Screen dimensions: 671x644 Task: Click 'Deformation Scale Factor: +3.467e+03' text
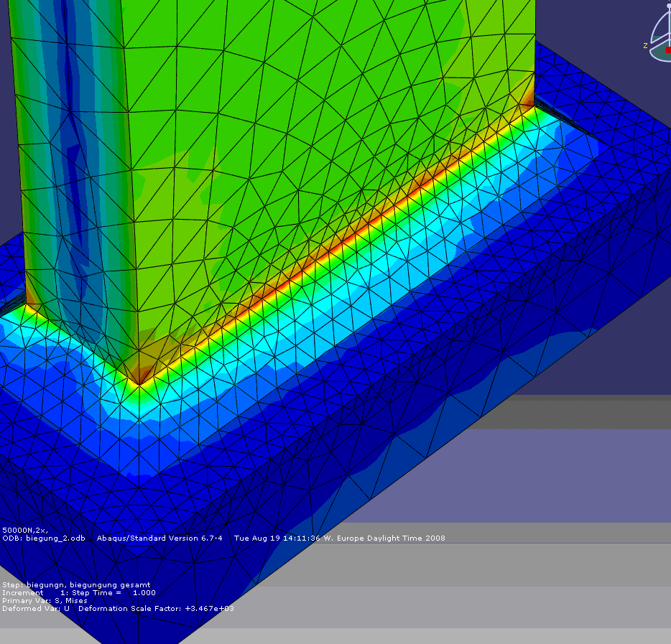[156, 609]
